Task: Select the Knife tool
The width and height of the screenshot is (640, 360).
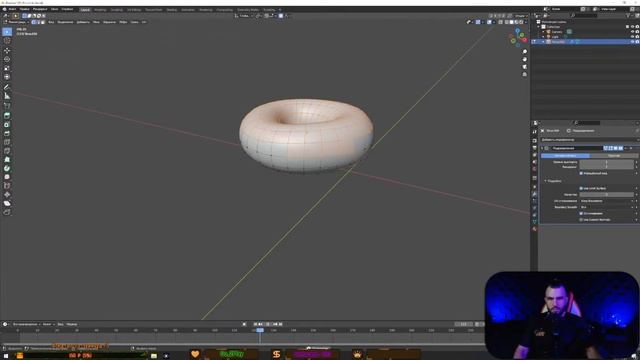Action: coord(7,151)
